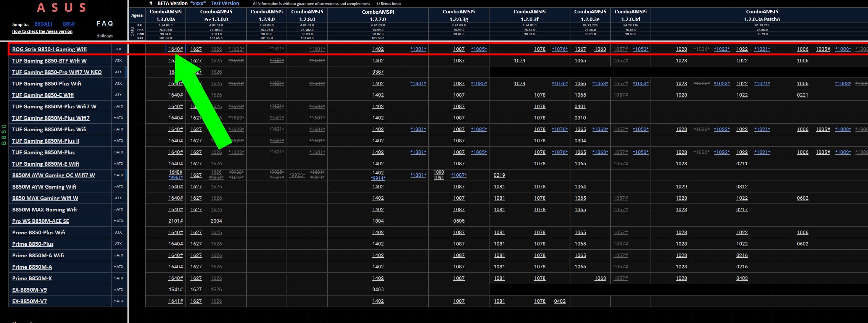Viewport: 868px width, 323px height.
Task: Open BIOS 0505 in Pro WS row
Action: tap(459, 221)
